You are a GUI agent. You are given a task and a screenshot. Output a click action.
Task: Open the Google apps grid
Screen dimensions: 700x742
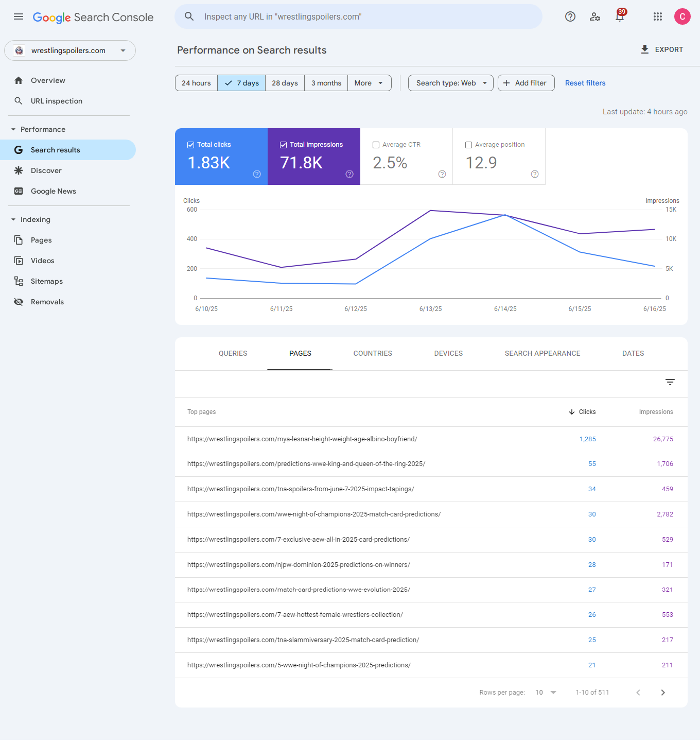(658, 16)
